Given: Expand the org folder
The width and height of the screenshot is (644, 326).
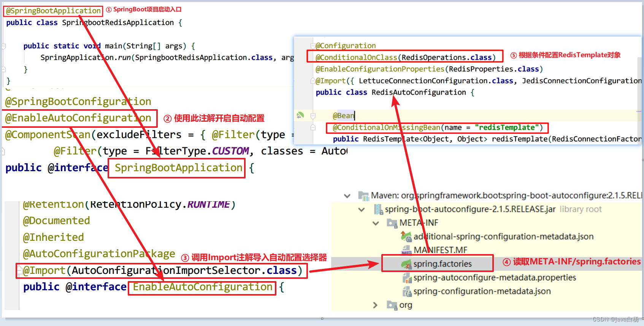Looking at the screenshot, I should pos(376,305).
